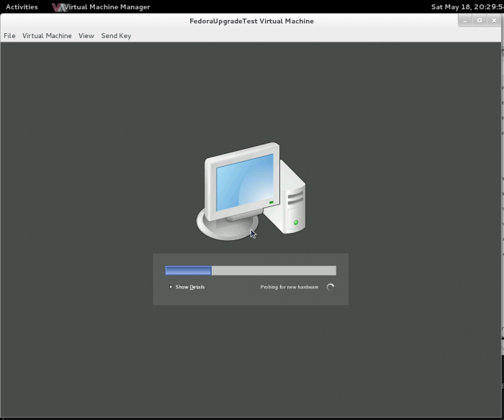Open the Virtual Machine menu
The width and height of the screenshot is (504, 420).
[47, 35]
